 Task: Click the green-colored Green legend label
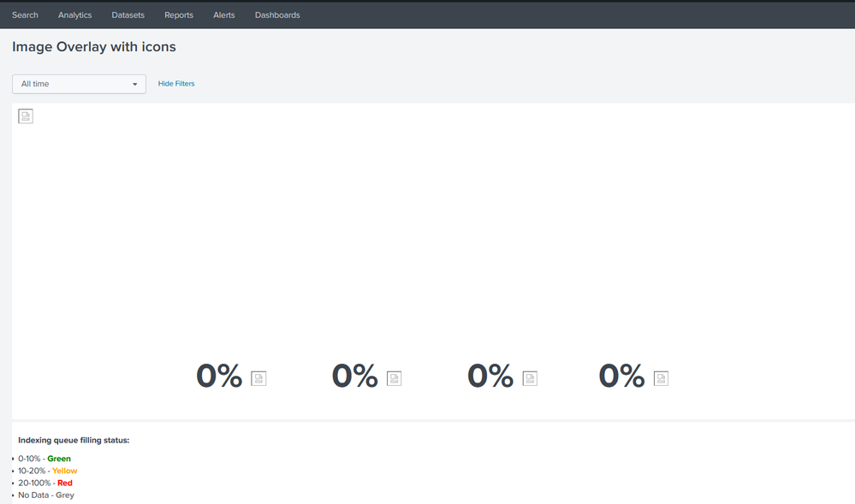click(59, 459)
